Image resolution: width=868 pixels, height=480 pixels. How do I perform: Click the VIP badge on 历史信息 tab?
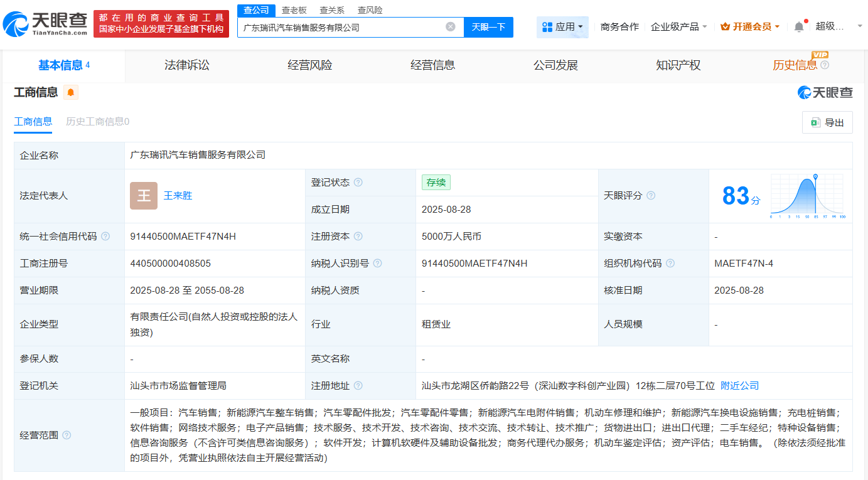pyautogui.click(x=820, y=56)
